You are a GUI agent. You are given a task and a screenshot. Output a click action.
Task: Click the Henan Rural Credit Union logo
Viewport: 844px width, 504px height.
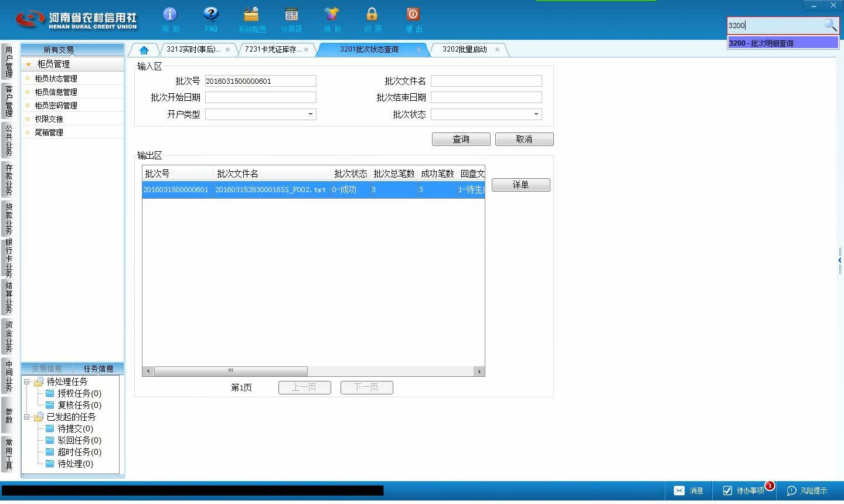pyautogui.click(x=76, y=20)
